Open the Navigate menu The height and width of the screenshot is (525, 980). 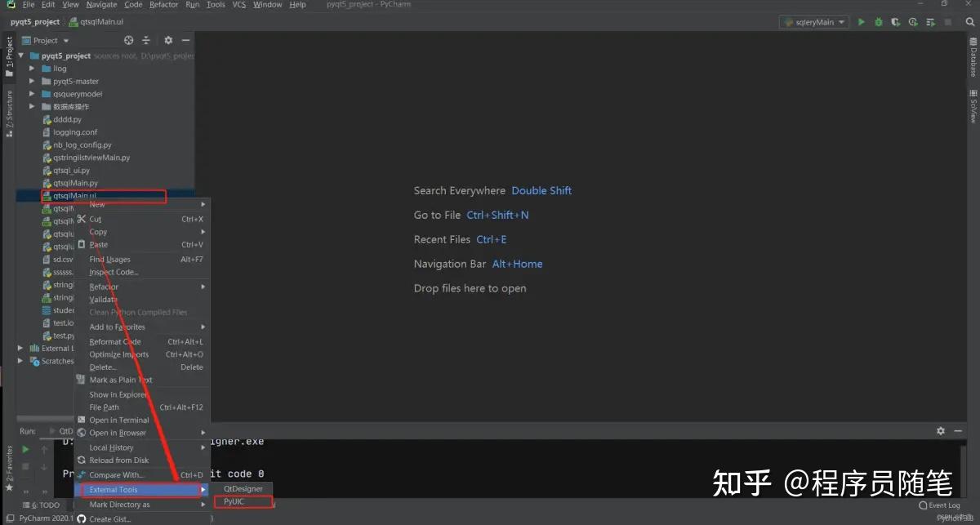pyautogui.click(x=102, y=5)
